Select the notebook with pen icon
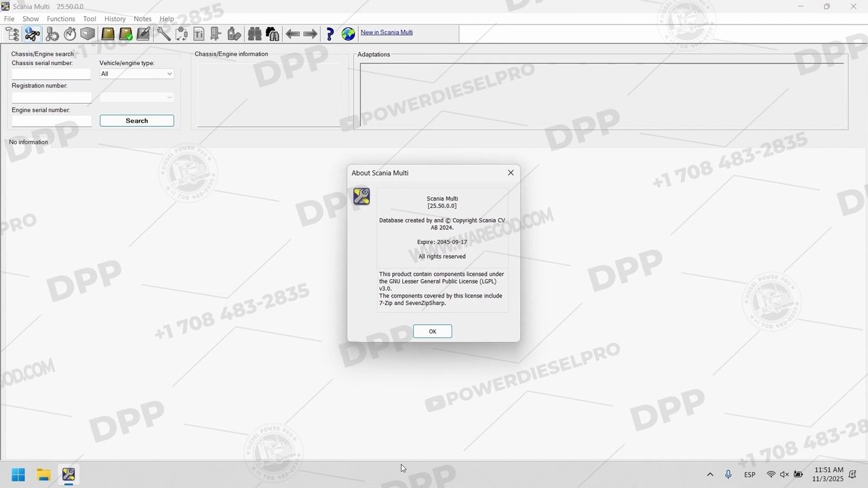 click(143, 33)
